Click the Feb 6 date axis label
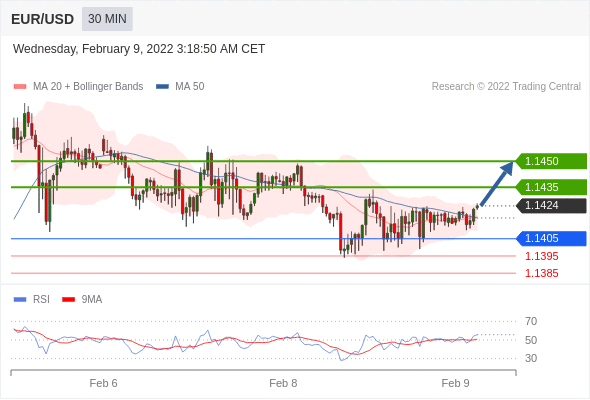Viewport: 590px width, 400px height. pos(103,383)
